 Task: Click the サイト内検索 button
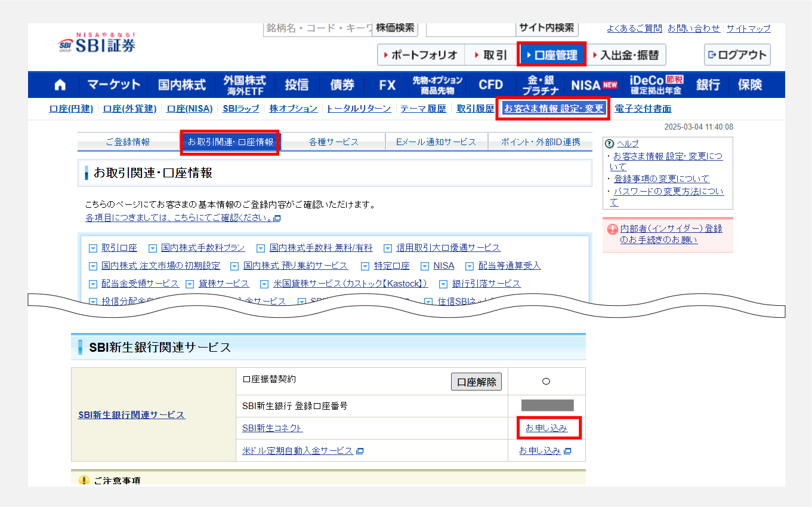point(547,29)
